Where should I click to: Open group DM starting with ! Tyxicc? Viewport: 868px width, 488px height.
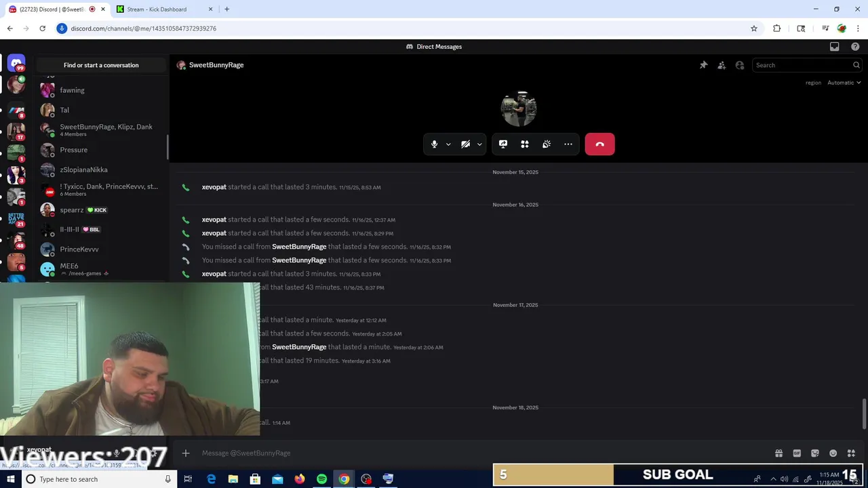click(102, 190)
